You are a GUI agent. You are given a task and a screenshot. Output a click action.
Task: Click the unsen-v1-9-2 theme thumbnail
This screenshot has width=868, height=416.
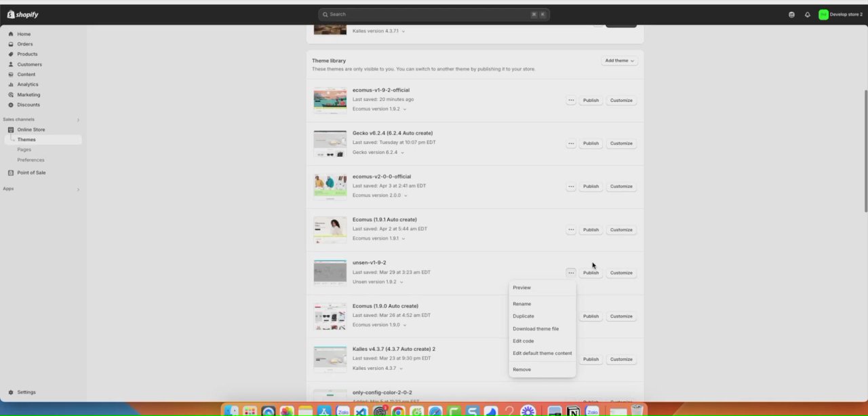pos(330,273)
